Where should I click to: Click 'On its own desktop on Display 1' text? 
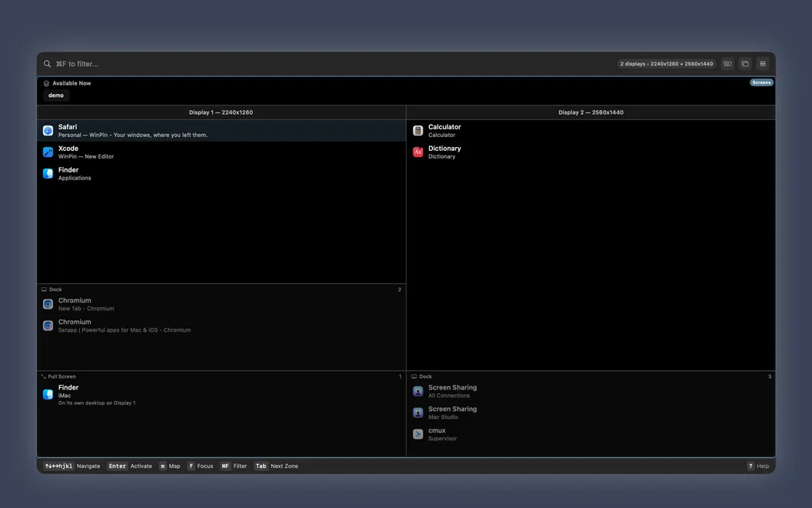(97, 403)
